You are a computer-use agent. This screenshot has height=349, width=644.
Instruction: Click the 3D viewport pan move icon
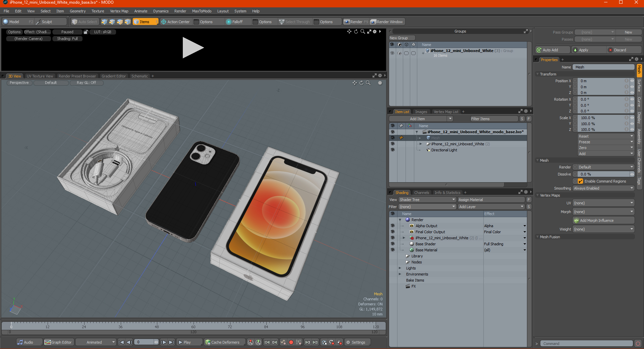(355, 83)
